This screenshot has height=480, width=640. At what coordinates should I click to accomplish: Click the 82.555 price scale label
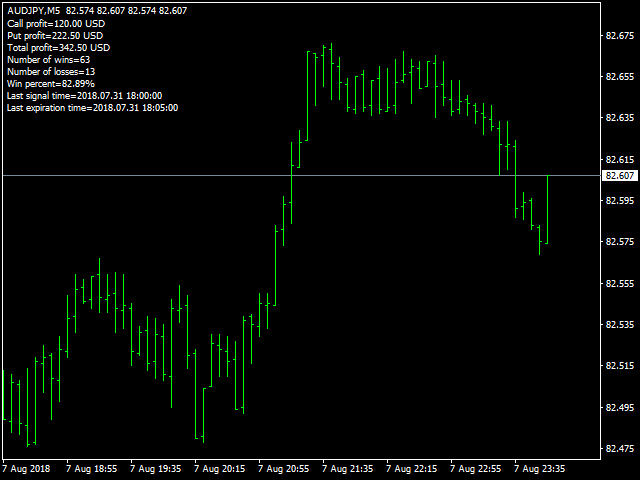620,284
